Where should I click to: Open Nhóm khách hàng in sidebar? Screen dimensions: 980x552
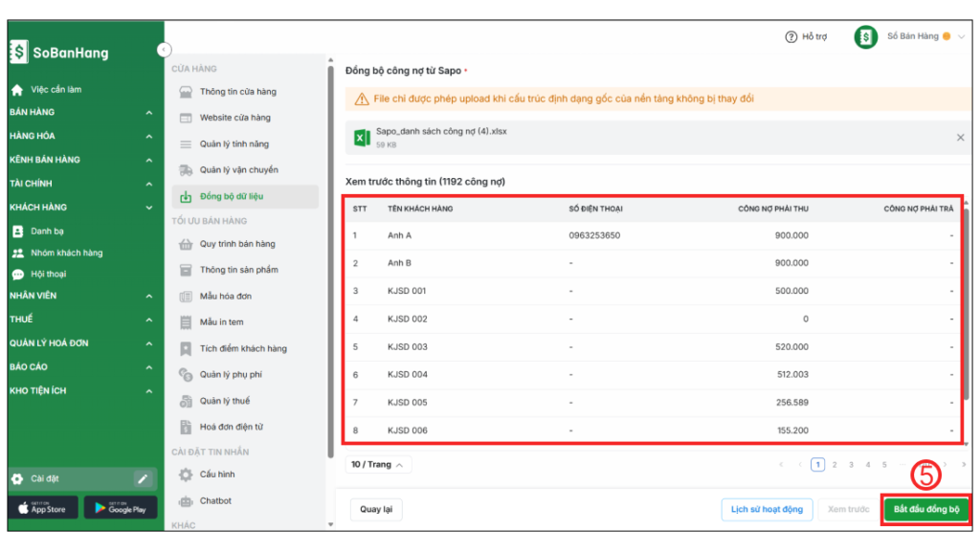pyautogui.click(x=66, y=253)
